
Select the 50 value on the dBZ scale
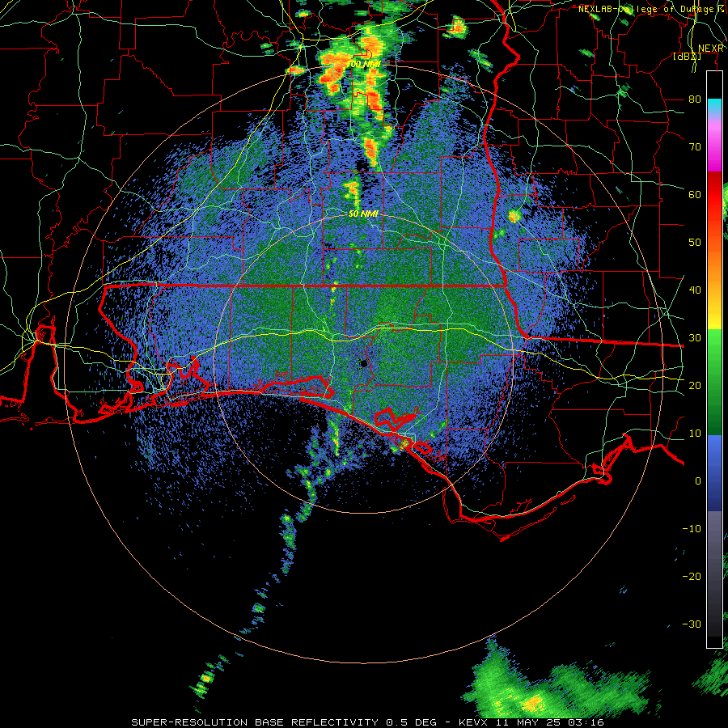(695, 243)
